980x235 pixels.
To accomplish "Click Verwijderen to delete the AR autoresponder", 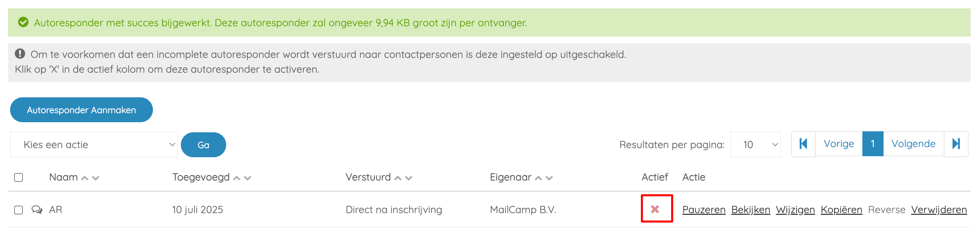I will click(939, 209).
